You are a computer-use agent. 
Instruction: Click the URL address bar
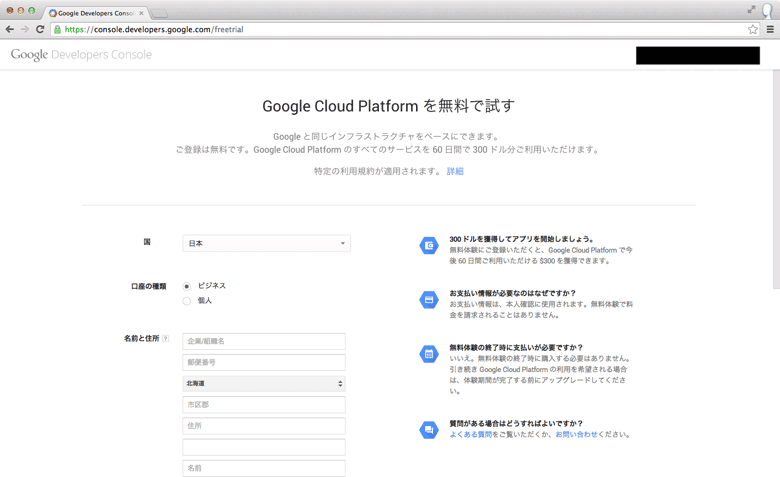(x=398, y=29)
